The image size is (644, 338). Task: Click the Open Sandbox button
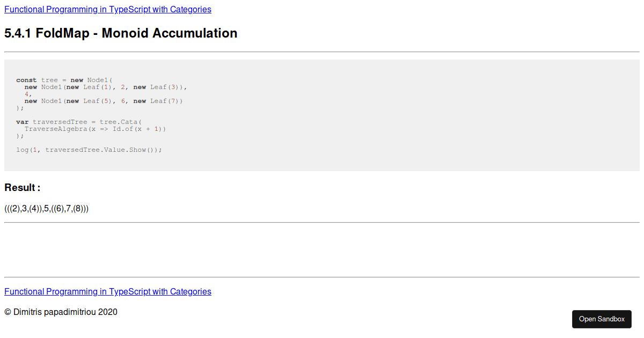click(x=602, y=319)
